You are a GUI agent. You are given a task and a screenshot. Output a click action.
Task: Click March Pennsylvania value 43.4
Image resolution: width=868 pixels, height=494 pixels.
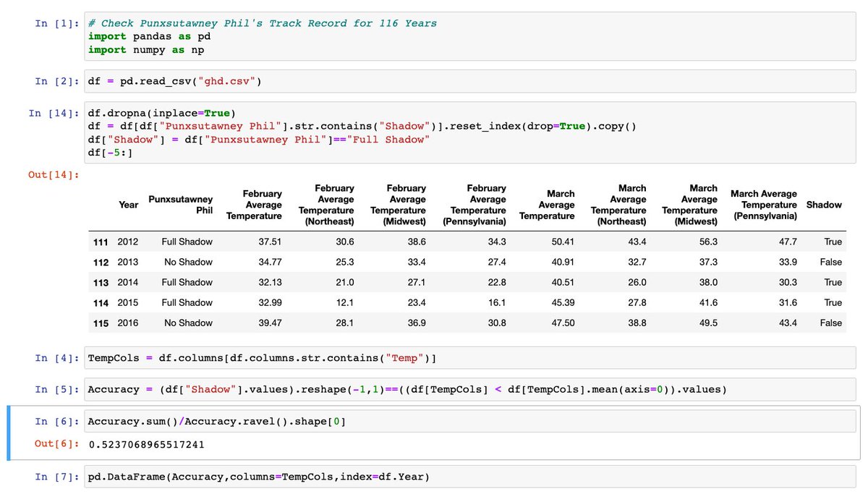788,323
